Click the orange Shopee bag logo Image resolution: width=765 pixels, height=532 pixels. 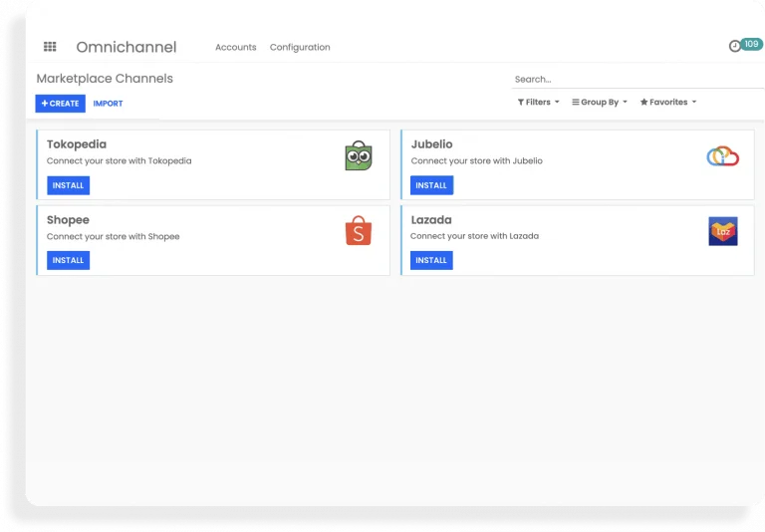359,231
